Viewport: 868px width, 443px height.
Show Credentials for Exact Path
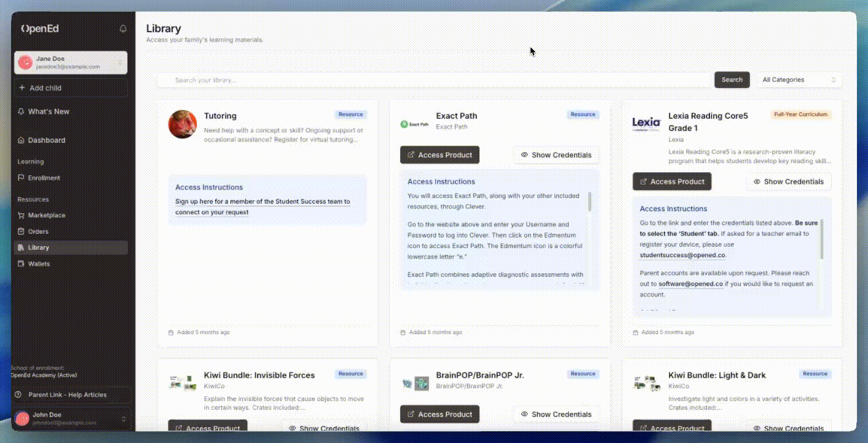coord(556,155)
